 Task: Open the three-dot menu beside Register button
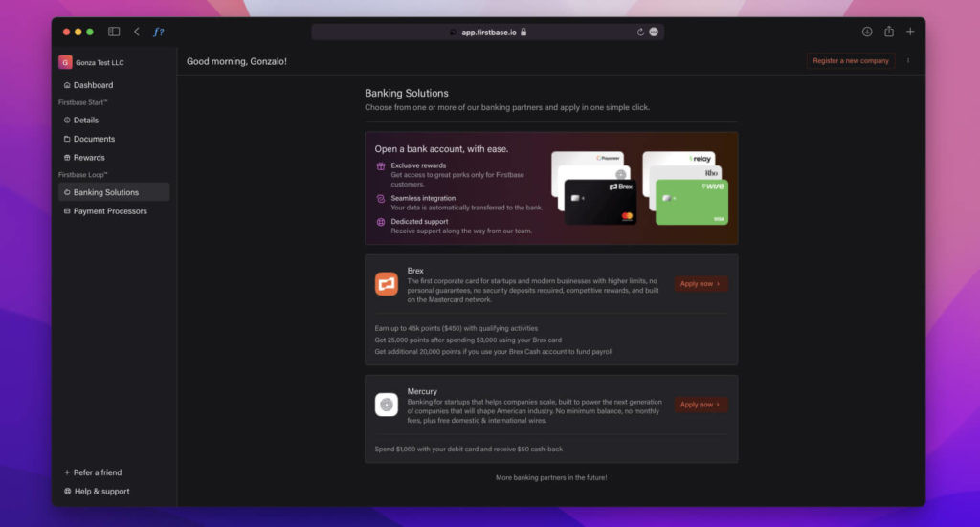(x=908, y=61)
